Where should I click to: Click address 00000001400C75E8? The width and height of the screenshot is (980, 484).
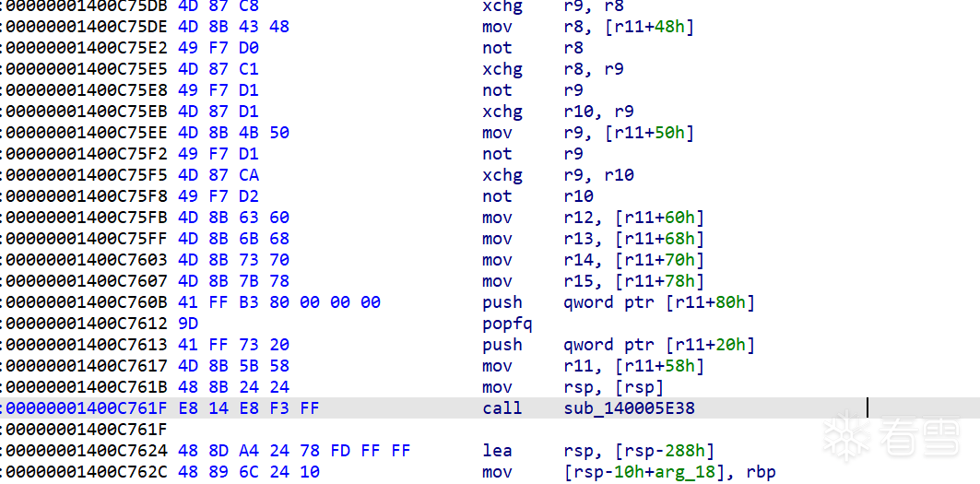(x=87, y=90)
